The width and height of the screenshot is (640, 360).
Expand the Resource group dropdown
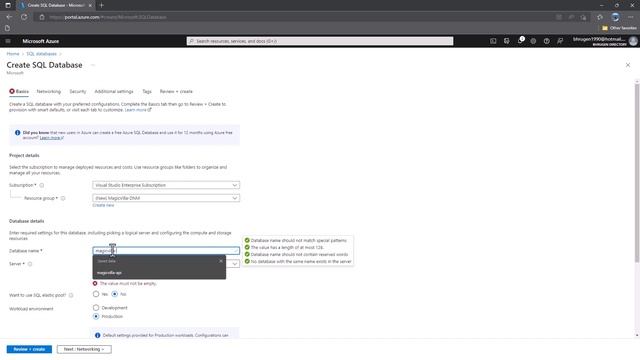[166, 198]
